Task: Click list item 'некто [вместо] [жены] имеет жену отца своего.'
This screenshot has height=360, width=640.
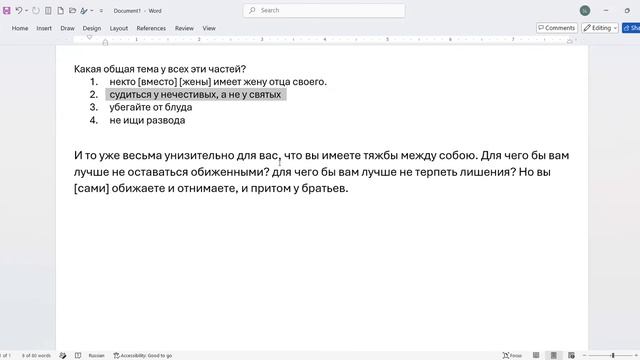Action: pos(218,82)
